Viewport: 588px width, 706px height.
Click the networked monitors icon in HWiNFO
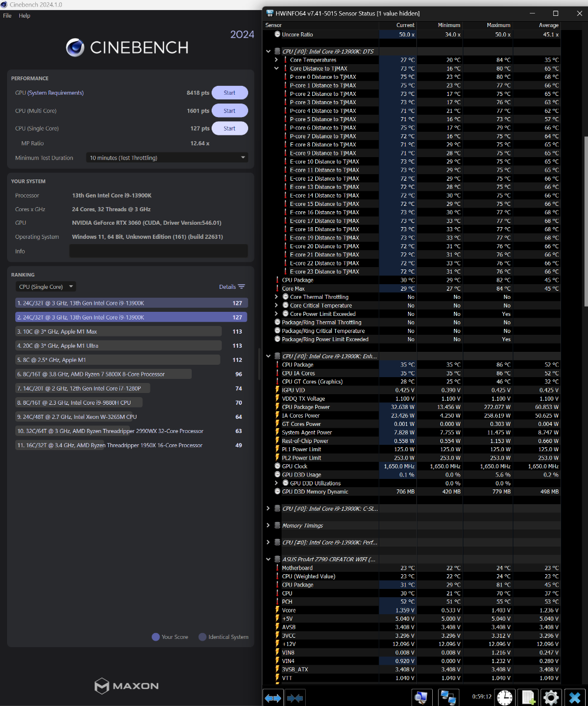tap(449, 698)
